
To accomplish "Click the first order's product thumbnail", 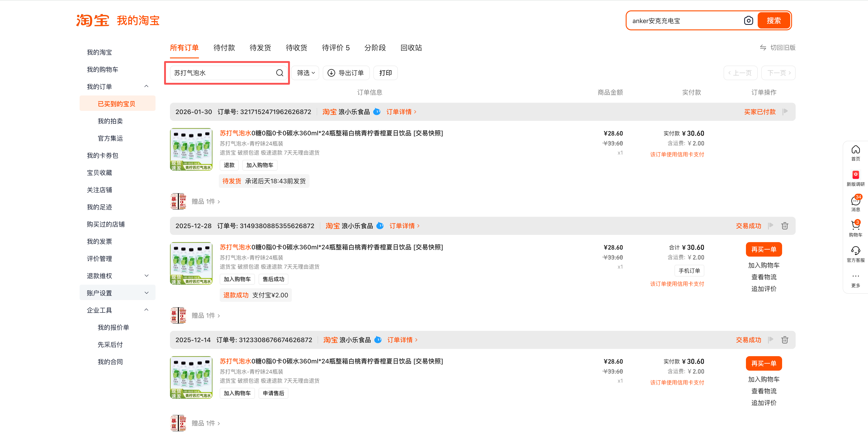I will coord(191,149).
